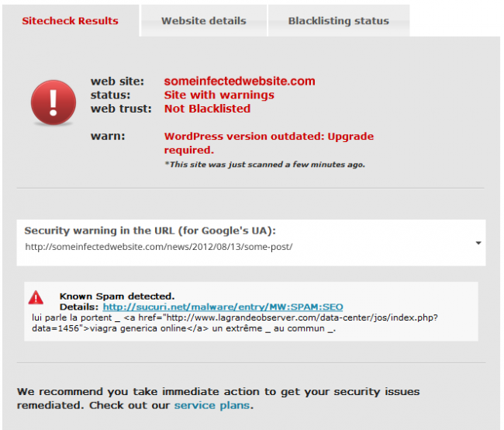Image resolution: width=504 pixels, height=430 pixels.
Task: Click the WordPress version outdated warning
Action: [269, 143]
